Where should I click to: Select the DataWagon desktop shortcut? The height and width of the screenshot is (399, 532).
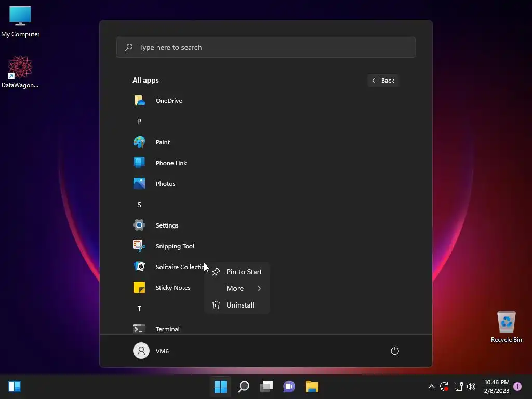click(20, 72)
